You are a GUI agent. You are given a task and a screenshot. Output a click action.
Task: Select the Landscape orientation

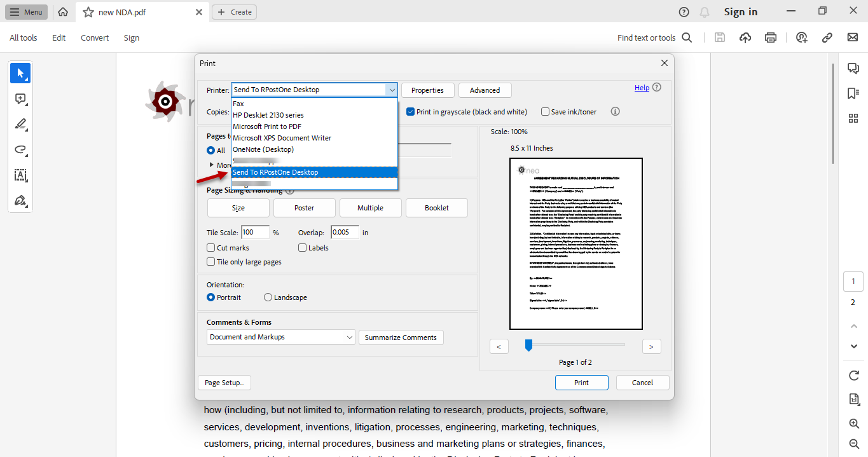pyautogui.click(x=268, y=297)
